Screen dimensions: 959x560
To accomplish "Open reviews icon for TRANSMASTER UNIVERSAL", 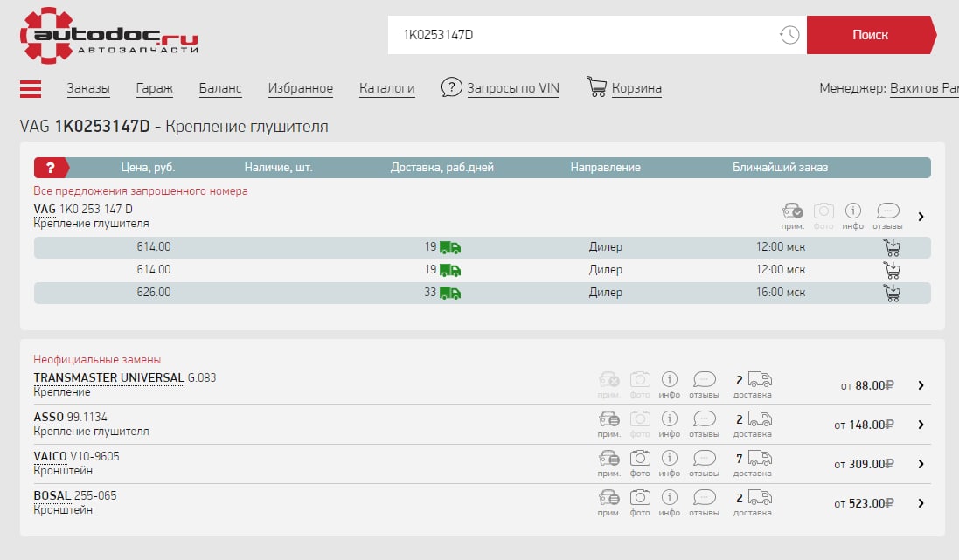I will click(x=704, y=380).
